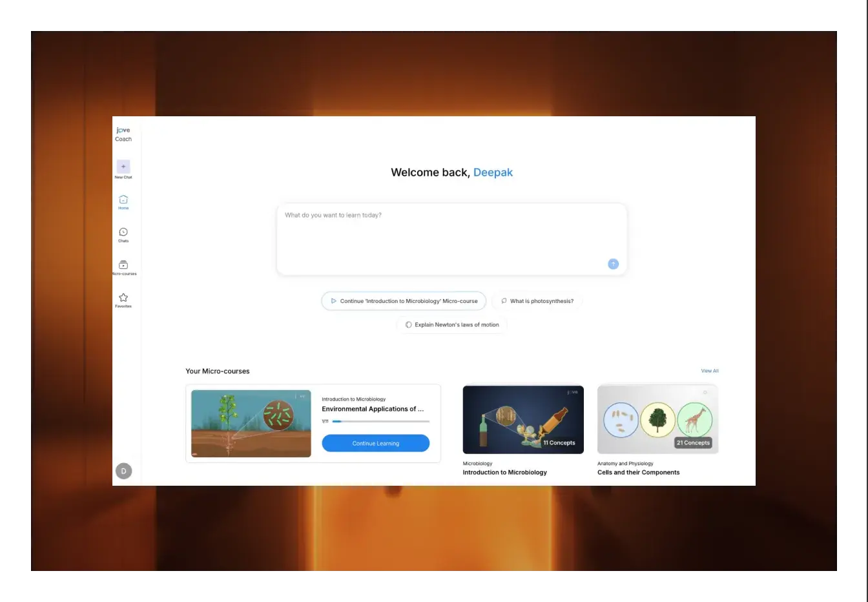Screen dimensions: 868x602
Task: Click View All micro-courses link
Action: pos(710,371)
